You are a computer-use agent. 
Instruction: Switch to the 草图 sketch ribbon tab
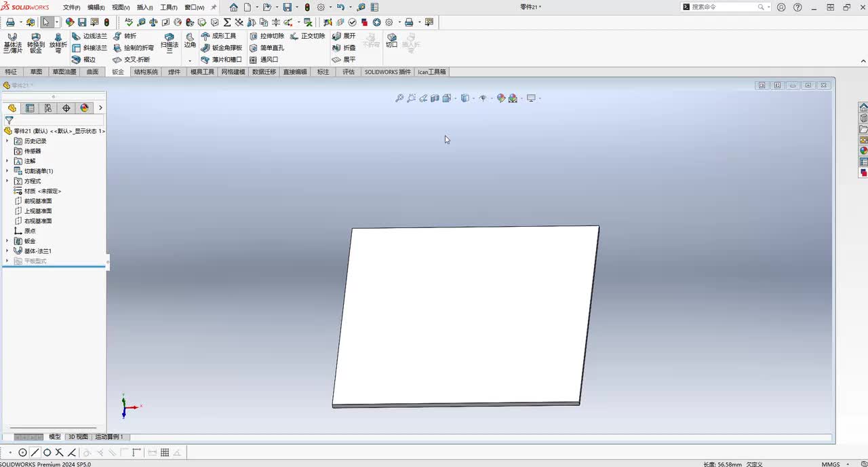[36, 72]
